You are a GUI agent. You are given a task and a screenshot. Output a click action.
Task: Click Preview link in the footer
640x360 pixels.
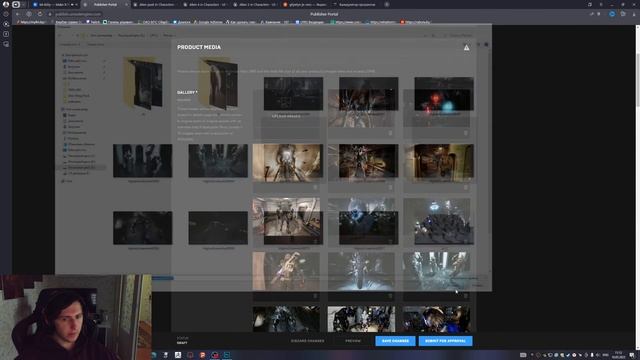(x=353, y=341)
